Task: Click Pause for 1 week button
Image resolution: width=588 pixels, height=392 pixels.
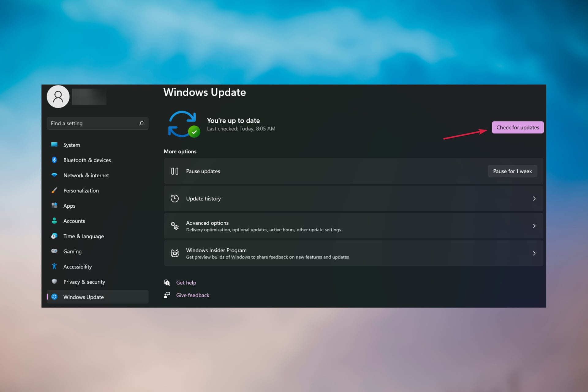Action: pos(512,171)
